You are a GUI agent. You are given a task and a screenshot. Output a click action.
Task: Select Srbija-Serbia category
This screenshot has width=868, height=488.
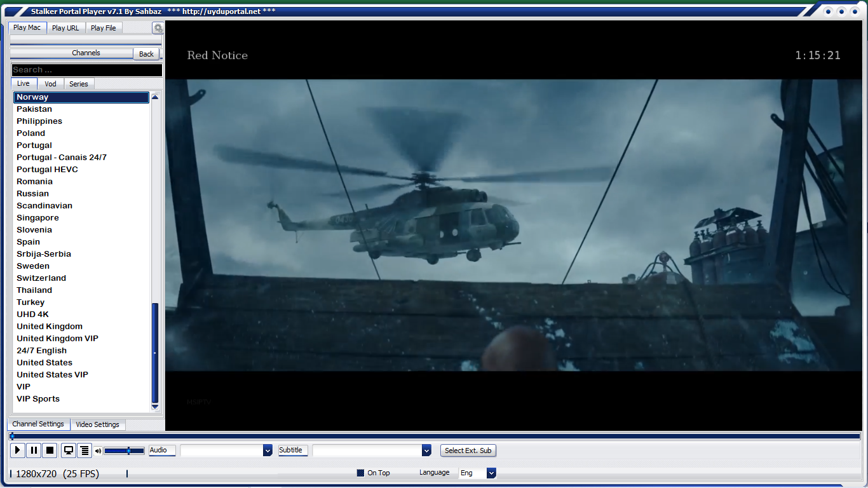point(81,254)
